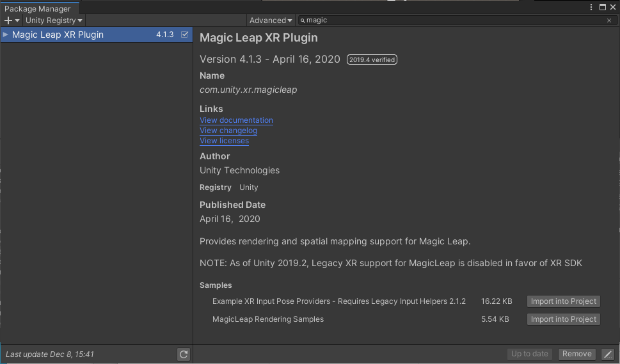This screenshot has height=364, width=620.
Task: Click the Up to date button
Action: click(x=529, y=354)
